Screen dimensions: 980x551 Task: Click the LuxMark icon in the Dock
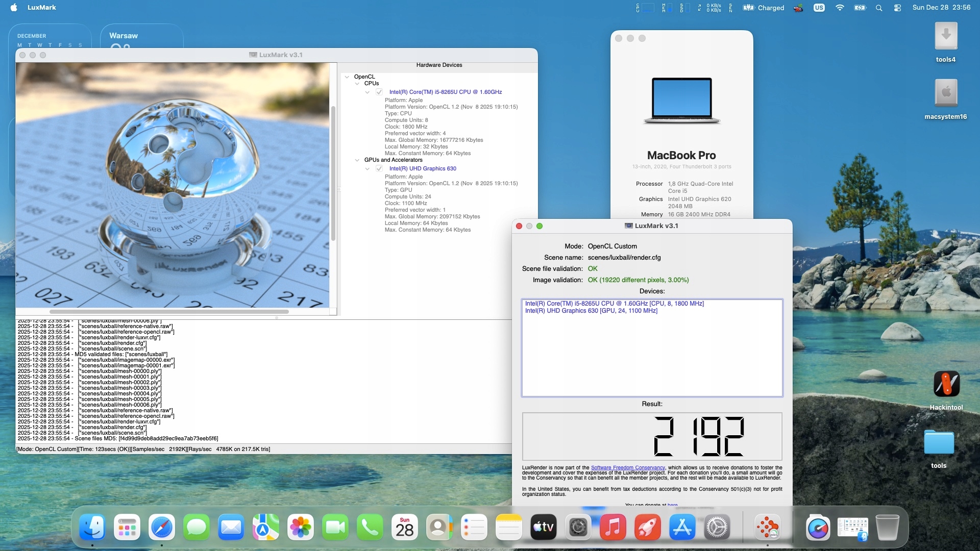coord(767,528)
